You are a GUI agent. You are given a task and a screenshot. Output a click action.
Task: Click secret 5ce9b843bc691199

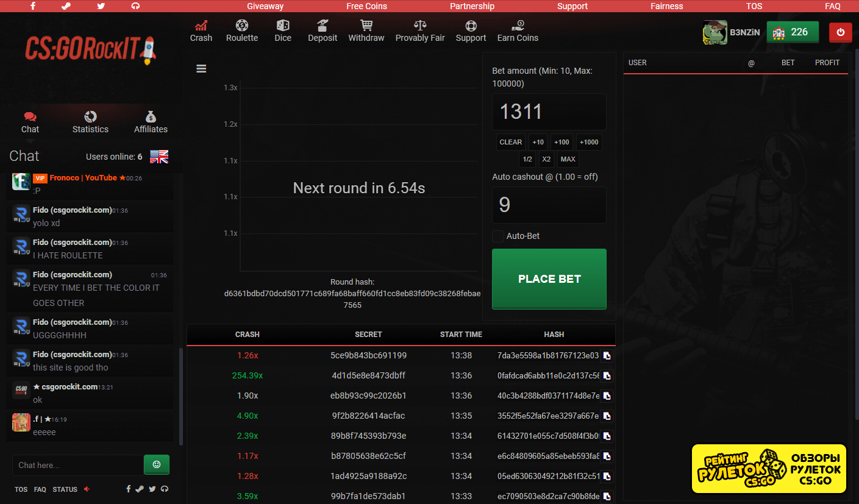point(368,355)
